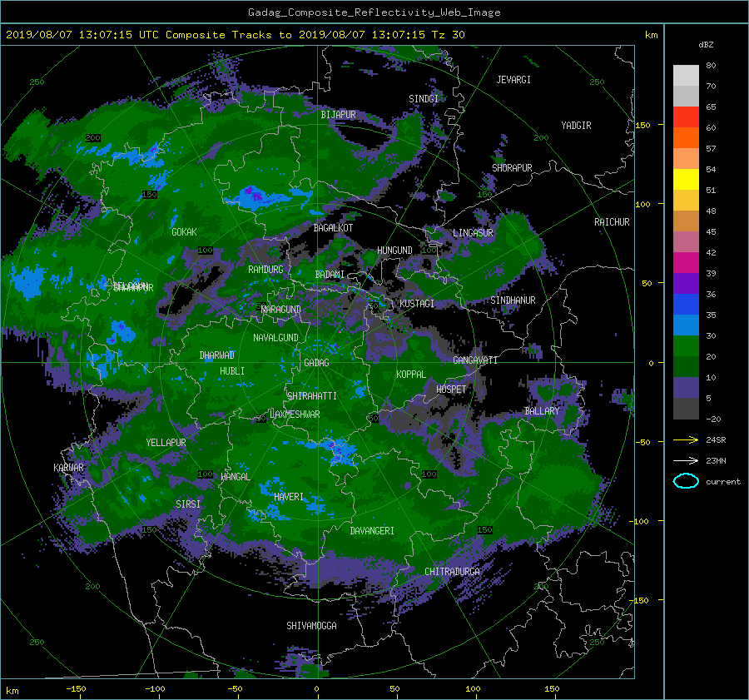The image size is (749, 700).
Task: Click the LINGASUR city label
Action: tap(473, 233)
